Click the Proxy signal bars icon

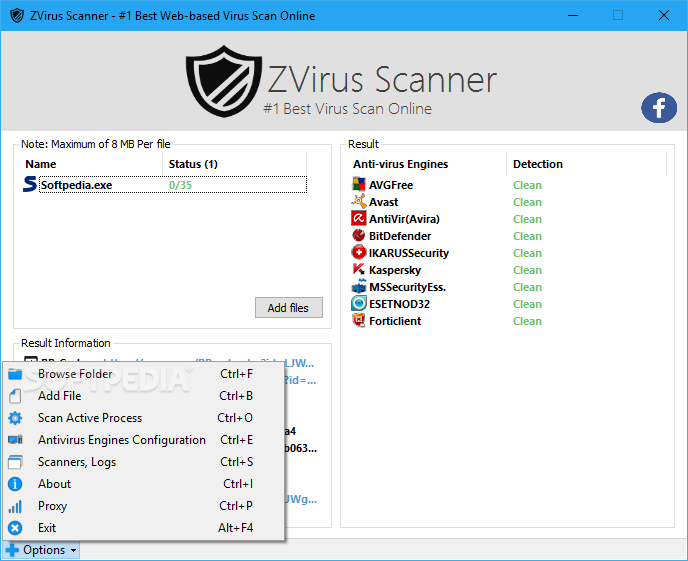[15, 507]
